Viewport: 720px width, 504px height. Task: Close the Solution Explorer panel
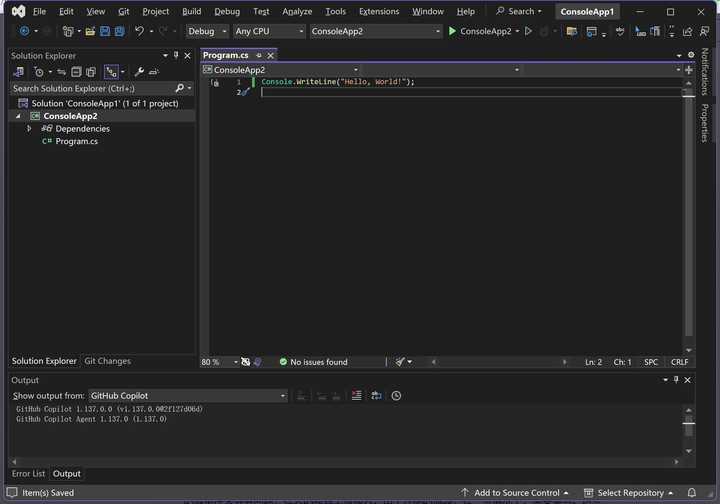click(x=187, y=56)
